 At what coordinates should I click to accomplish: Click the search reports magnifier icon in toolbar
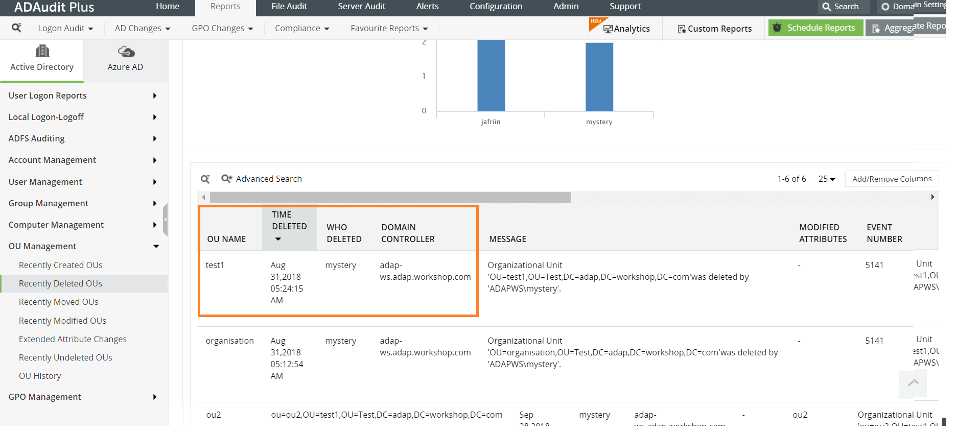(x=16, y=28)
